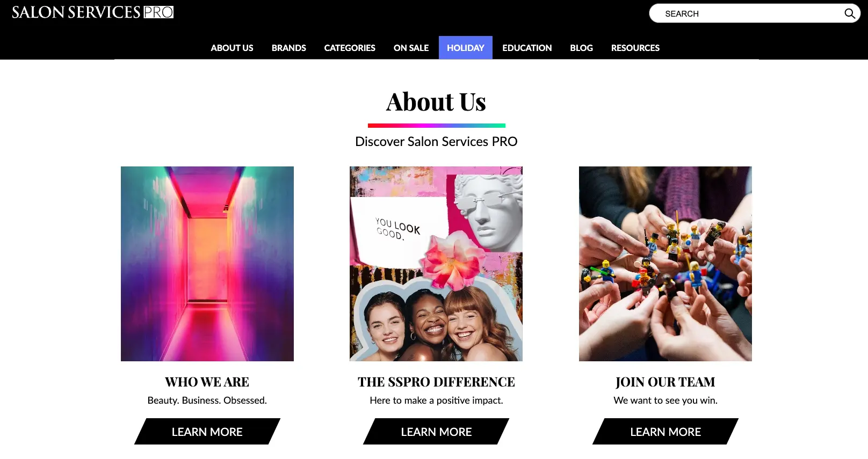This screenshot has height=459, width=868.
Task: Open the Brands navigation menu
Action: pyautogui.click(x=288, y=48)
